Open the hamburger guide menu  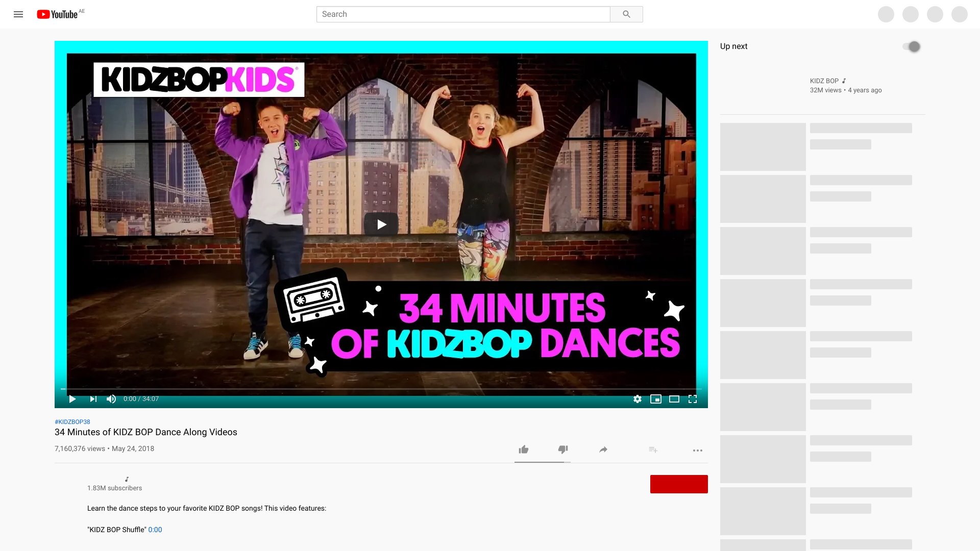(18, 14)
